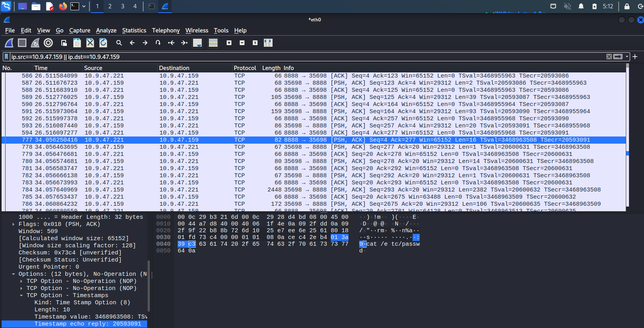
Task: Sort packets by the Source column header
Action: coord(120,68)
